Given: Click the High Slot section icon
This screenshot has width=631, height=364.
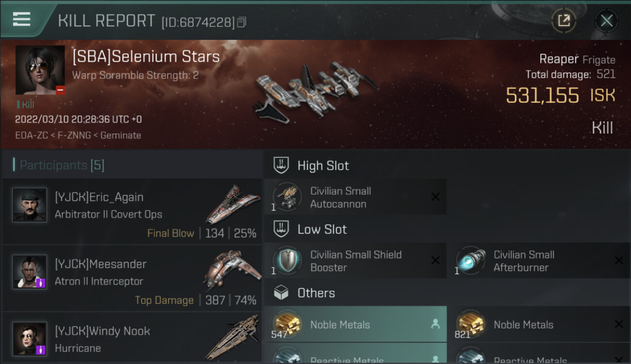Looking at the screenshot, I should (x=282, y=165).
